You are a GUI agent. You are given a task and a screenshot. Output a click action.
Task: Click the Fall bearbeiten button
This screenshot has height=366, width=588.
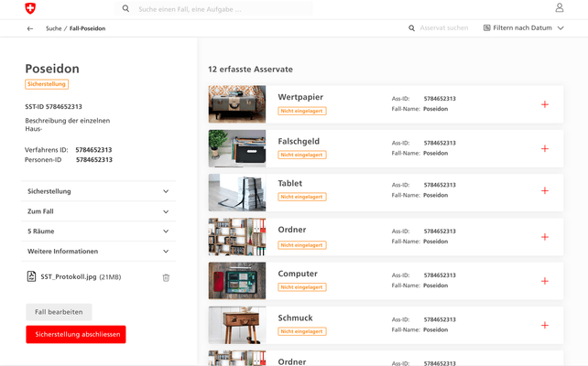point(59,312)
